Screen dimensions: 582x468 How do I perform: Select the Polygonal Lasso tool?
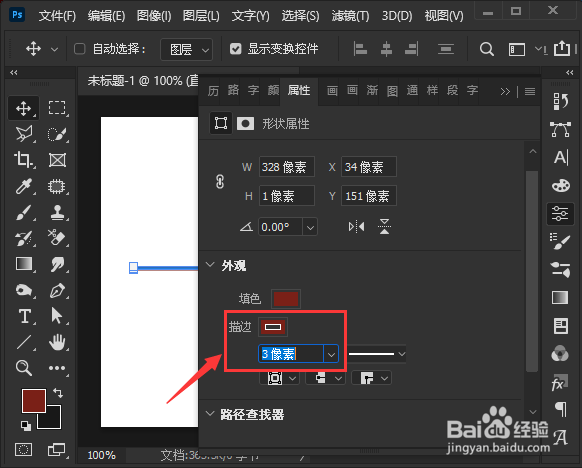click(23, 134)
